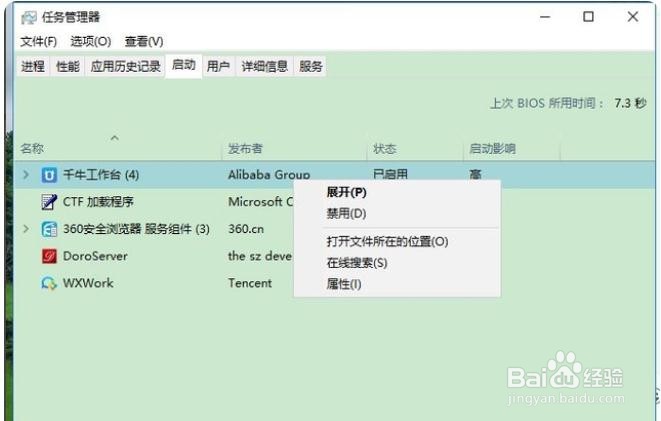Open the 文件(F) menu
This screenshot has height=421, width=661.
(x=38, y=41)
